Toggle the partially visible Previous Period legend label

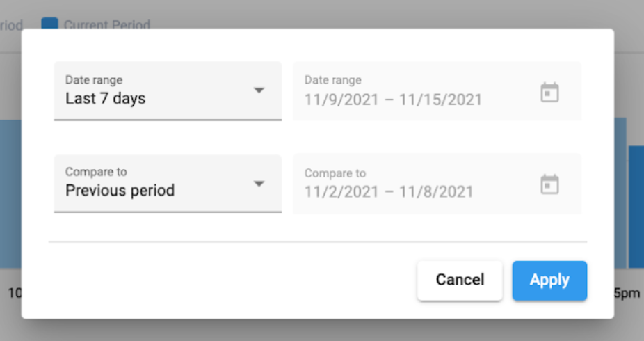pos(11,24)
